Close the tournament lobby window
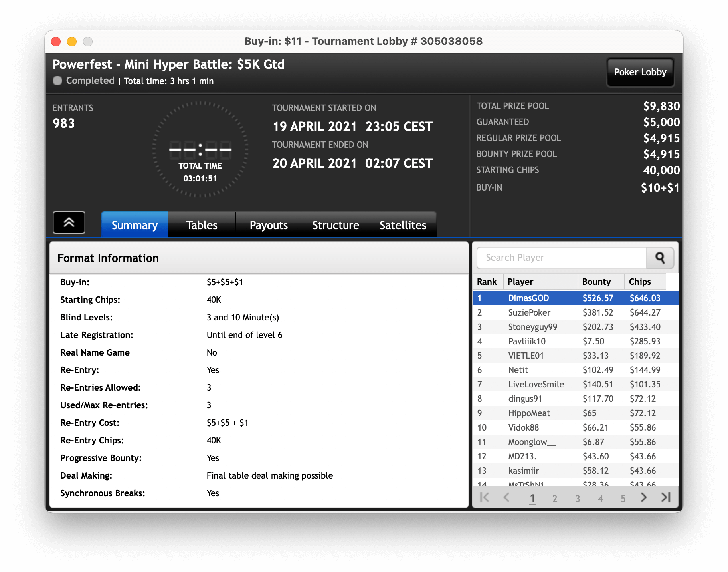 [56, 42]
